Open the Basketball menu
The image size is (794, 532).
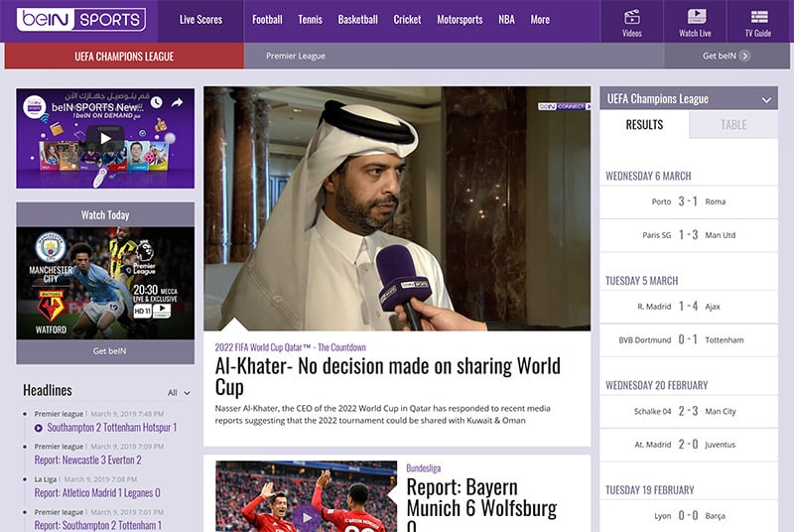(x=357, y=20)
